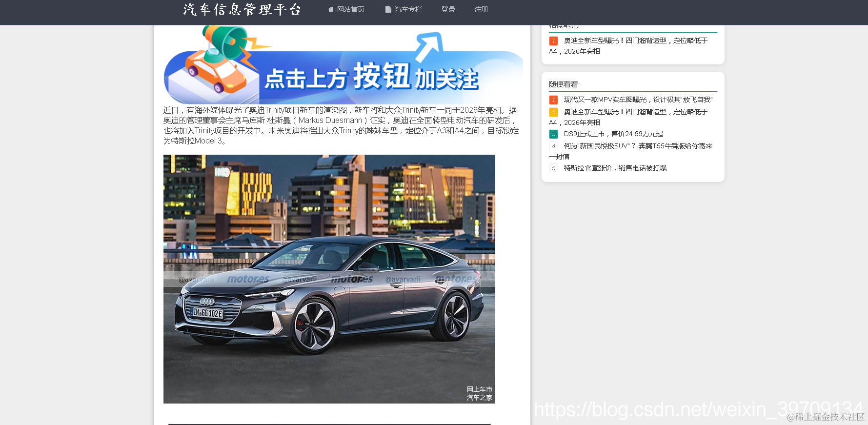Click rank badge 1 in 随便看看 list

(553, 100)
